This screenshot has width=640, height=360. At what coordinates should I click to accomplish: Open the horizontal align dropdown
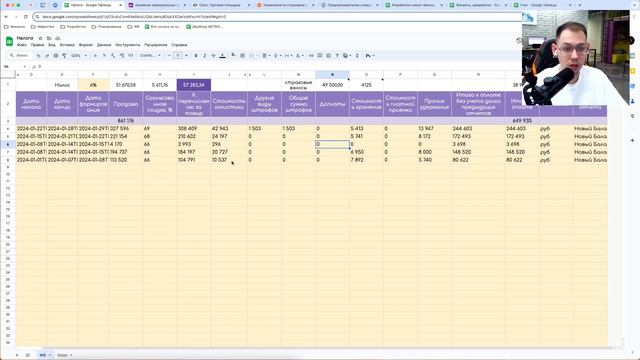[x=266, y=56]
